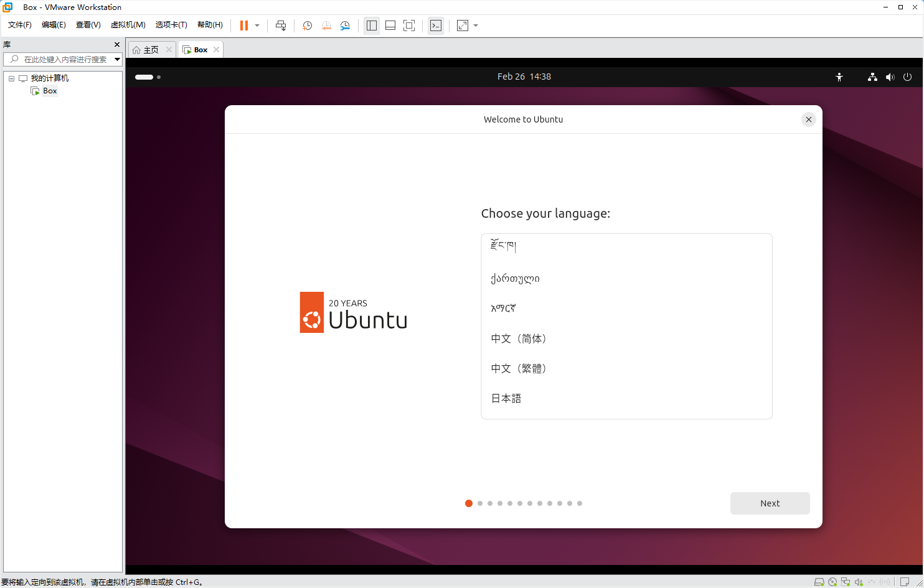Close the Welcome to Ubuntu dialog
This screenshot has height=588, width=924.
[809, 119]
